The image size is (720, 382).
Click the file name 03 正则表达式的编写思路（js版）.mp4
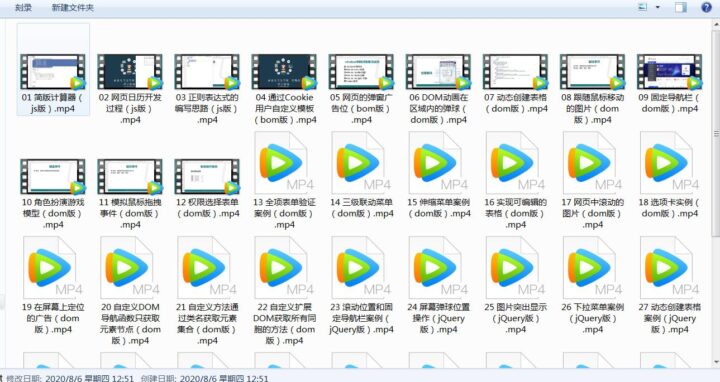(x=207, y=109)
